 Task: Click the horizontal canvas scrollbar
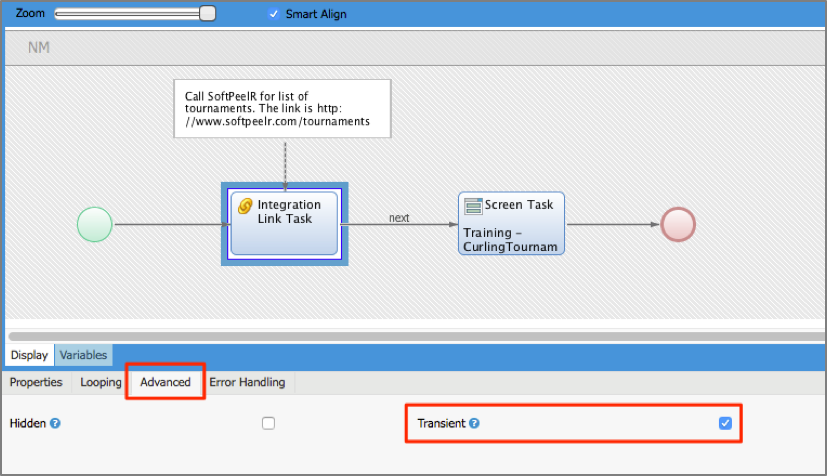pos(417,336)
